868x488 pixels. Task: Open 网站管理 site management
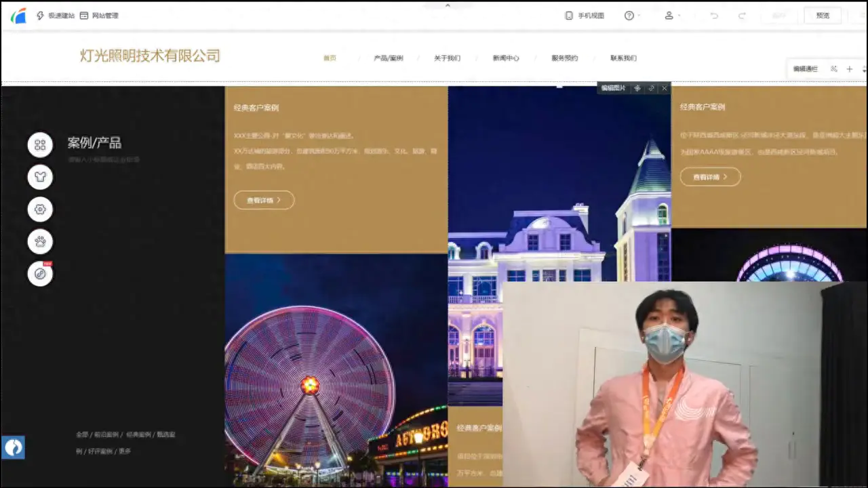pos(99,16)
